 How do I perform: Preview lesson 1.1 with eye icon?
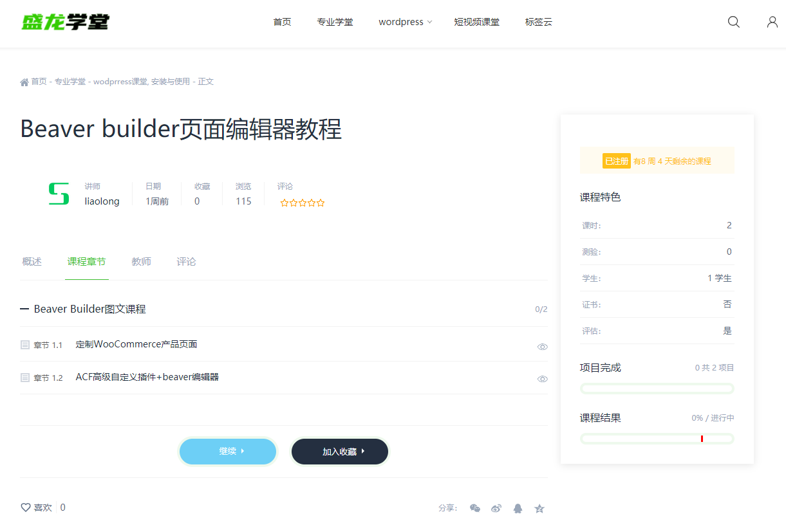(x=543, y=347)
